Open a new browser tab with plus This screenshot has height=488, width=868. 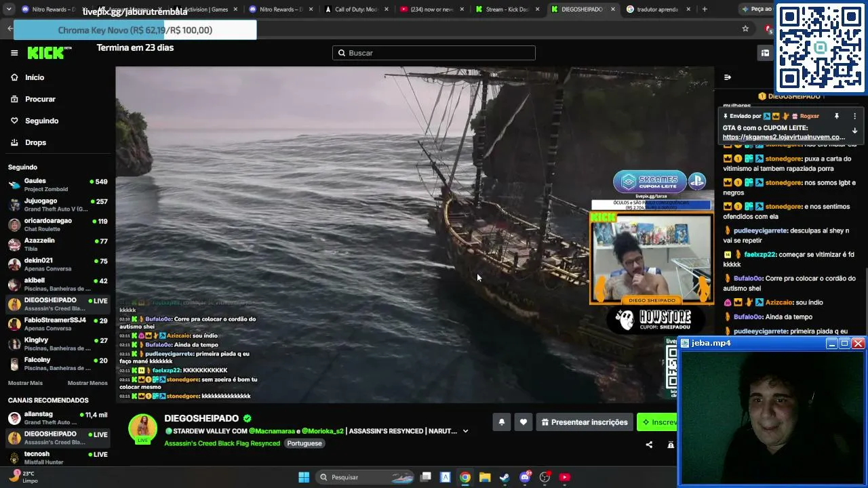tap(705, 9)
